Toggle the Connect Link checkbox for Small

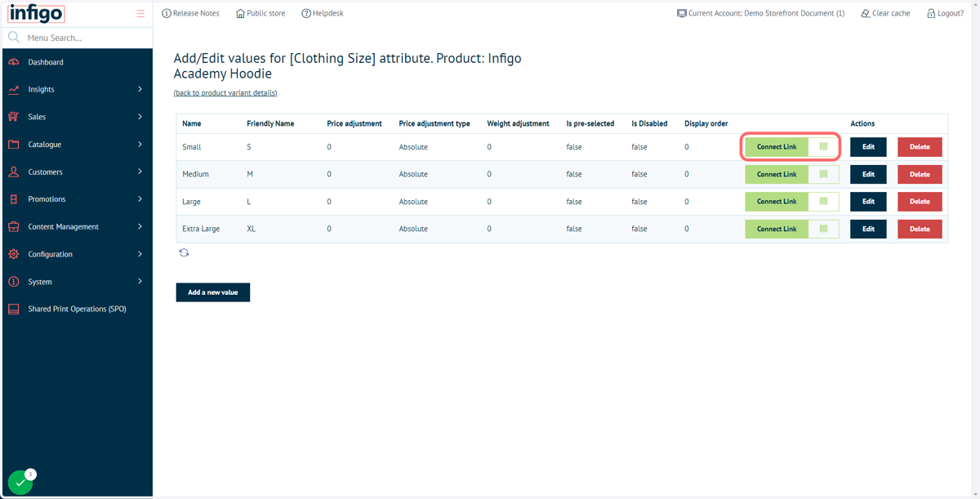click(x=823, y=147)
